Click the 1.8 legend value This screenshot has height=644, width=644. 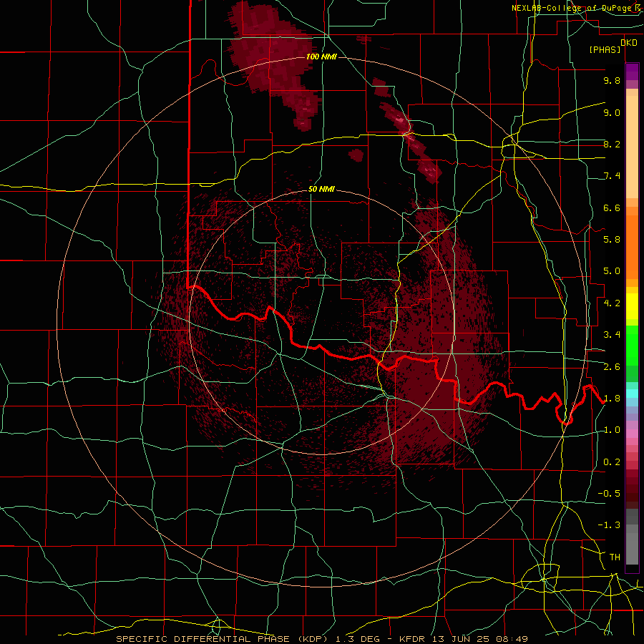pos(612,399)
